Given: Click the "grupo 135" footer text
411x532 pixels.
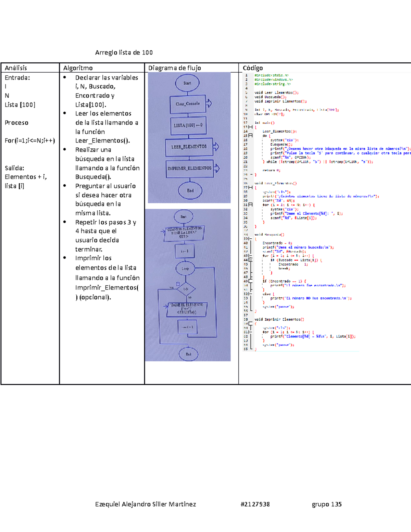Looking at the screenshot, I should click(x=326, y=504).
